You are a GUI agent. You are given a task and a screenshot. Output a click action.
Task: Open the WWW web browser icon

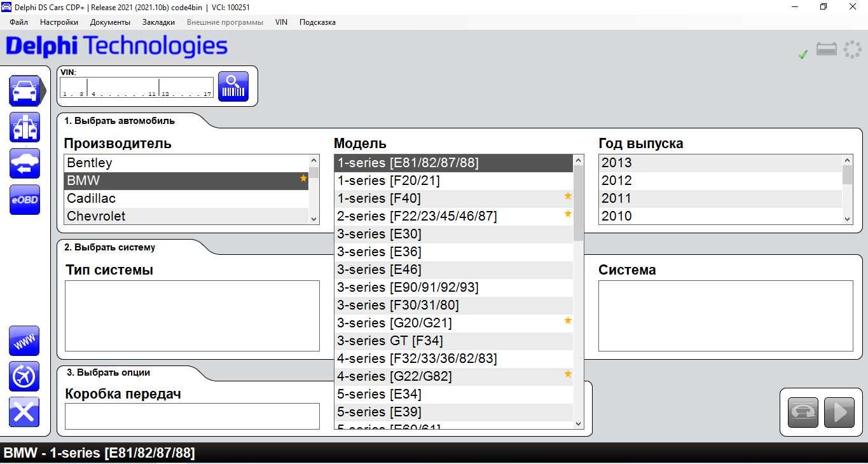click(x=24, y=341)
